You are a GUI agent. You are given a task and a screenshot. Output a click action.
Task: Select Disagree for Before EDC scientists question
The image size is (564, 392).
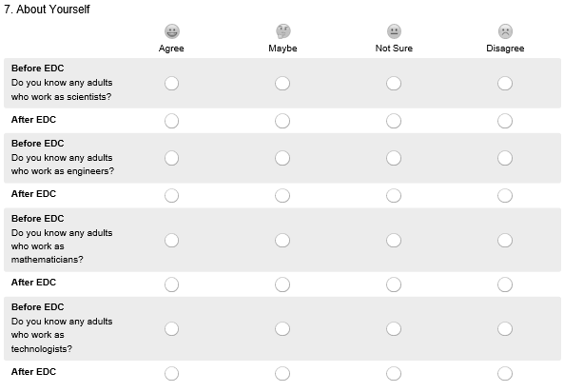coord(505,83)
